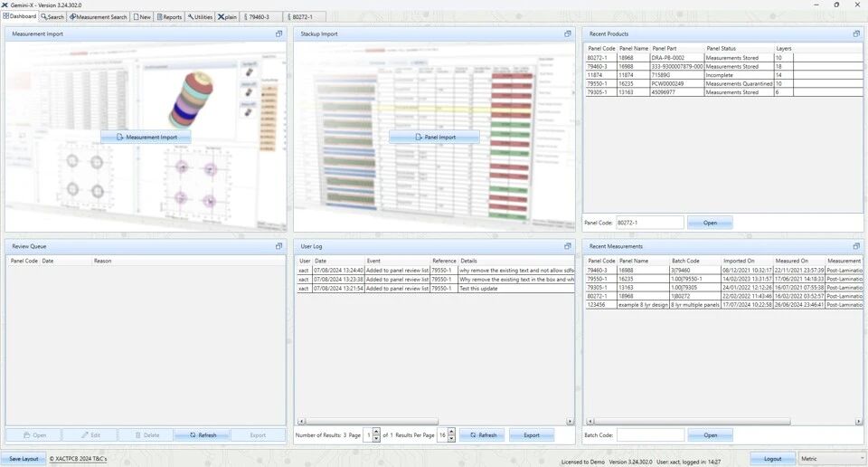
Task: Pop out the Review Queue panel
Action: click(x=279, y=246)
